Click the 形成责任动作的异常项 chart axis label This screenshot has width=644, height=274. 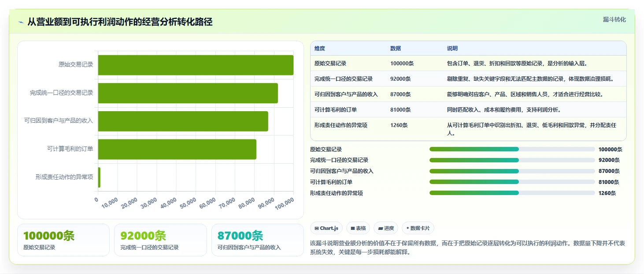pos(64,177)
